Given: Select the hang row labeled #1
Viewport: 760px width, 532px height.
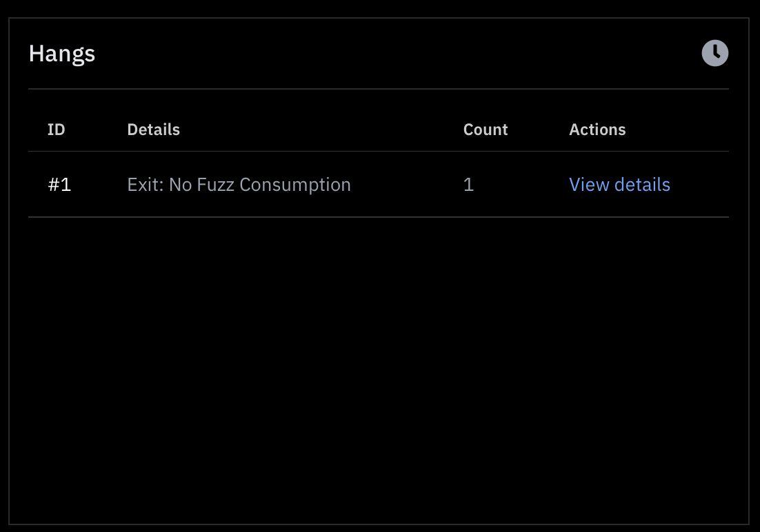Looking at the screenshot, I should tap(59, 184).
